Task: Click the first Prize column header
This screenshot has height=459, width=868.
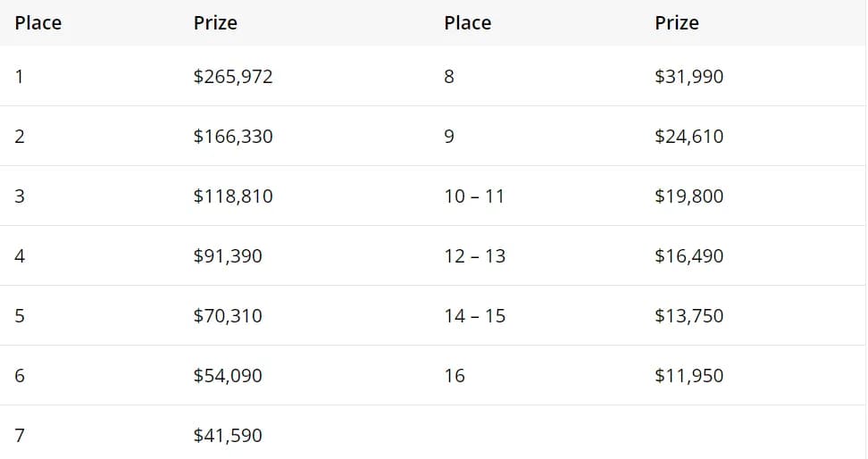Action: click(215, 23)
